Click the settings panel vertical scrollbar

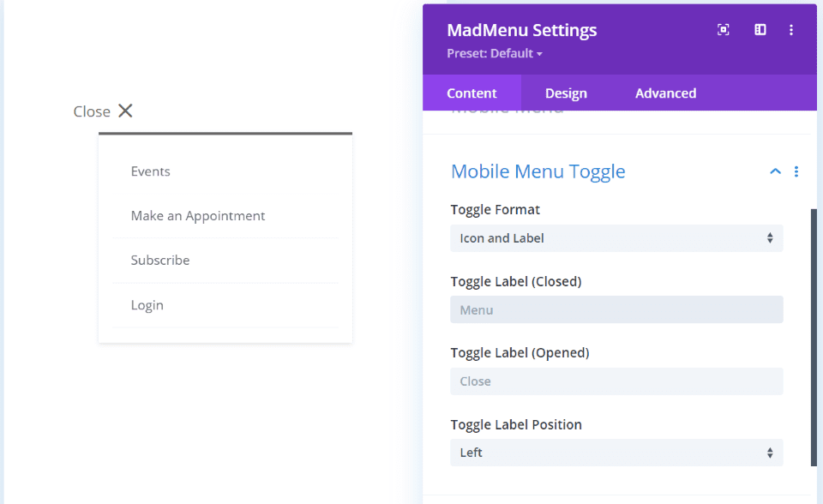coord(814,337)
